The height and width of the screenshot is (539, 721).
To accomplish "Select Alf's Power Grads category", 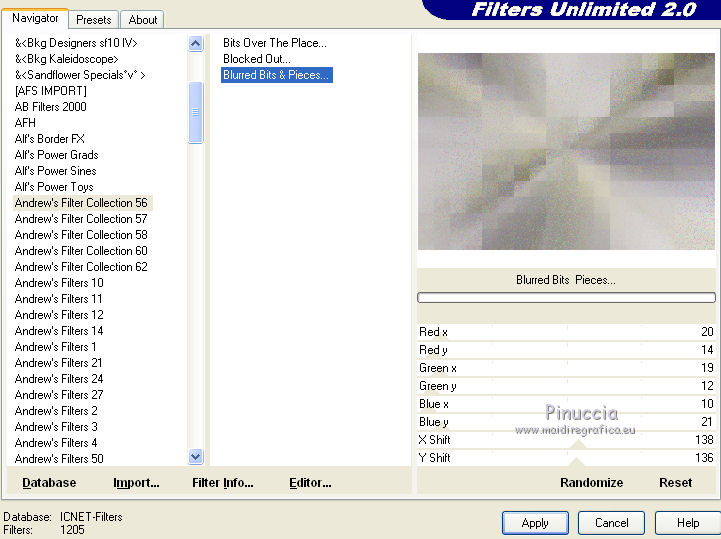I will 57,155.
